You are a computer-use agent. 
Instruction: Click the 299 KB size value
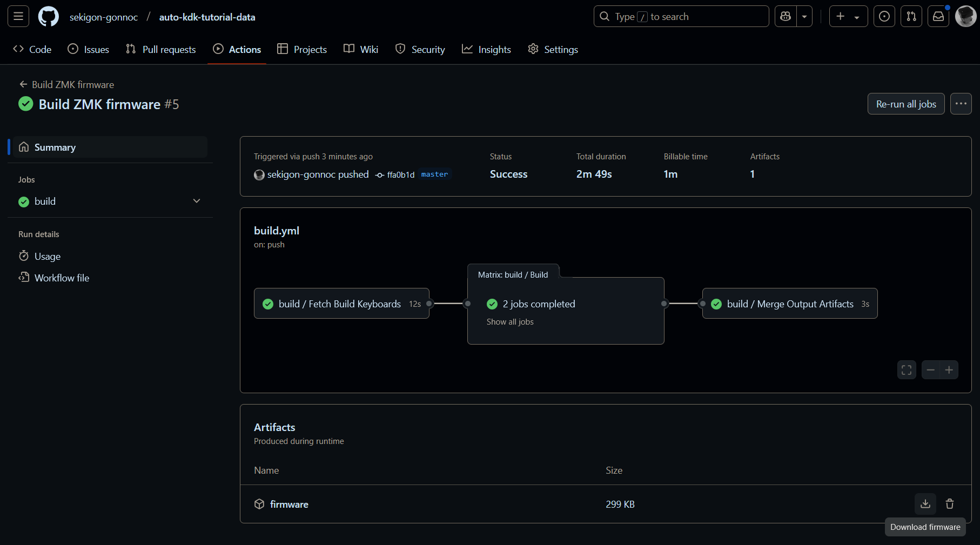coord(620,504)
